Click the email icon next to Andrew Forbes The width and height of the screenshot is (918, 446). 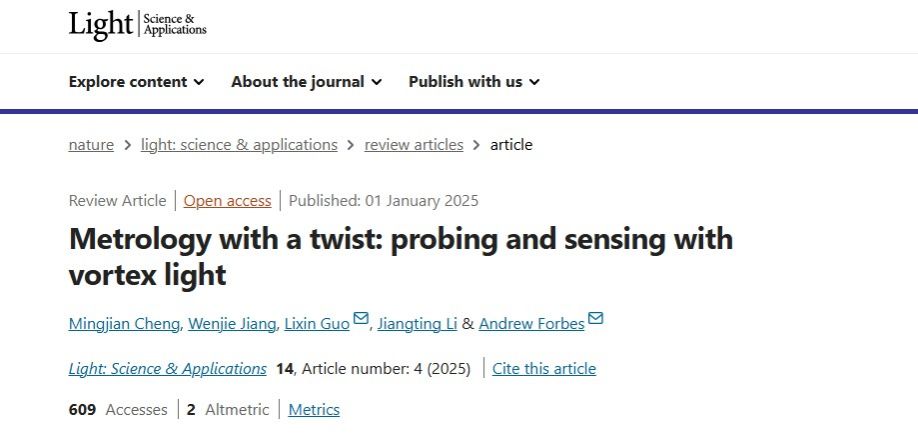tap(596, 320)
